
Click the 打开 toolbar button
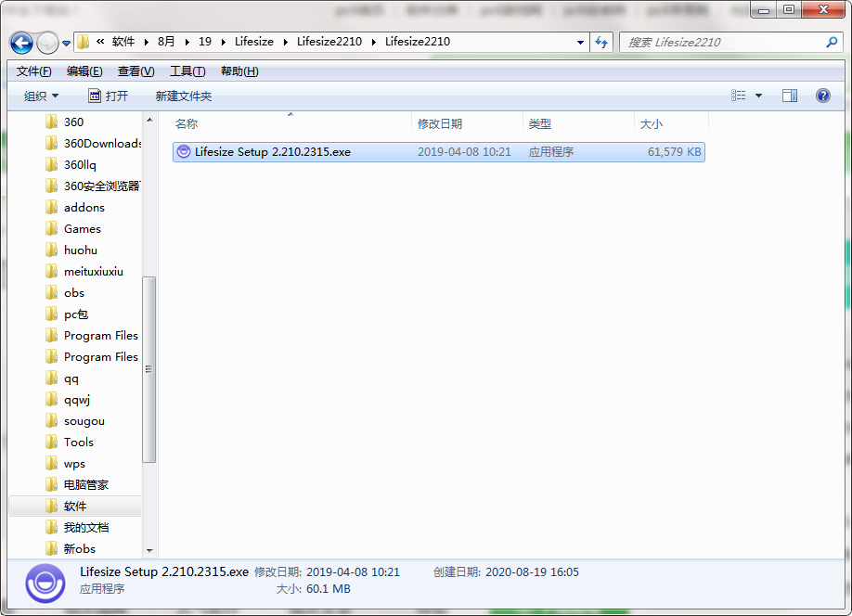point(109,96)
